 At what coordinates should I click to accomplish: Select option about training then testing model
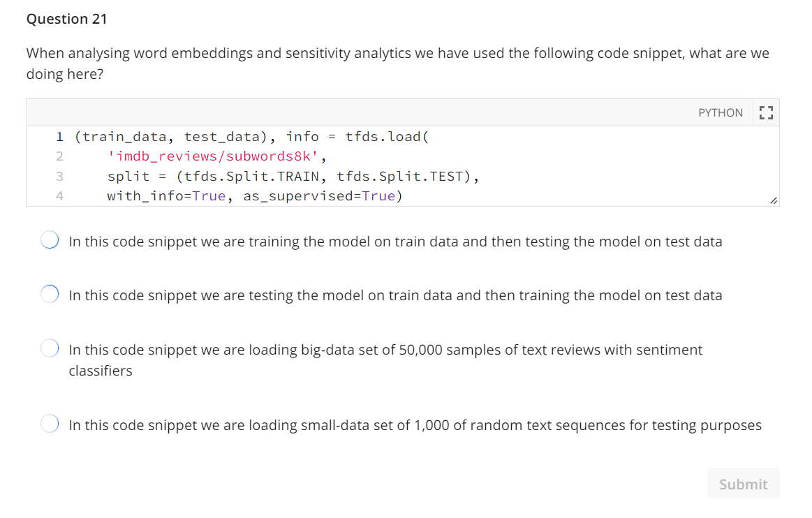tap(50, 240)
